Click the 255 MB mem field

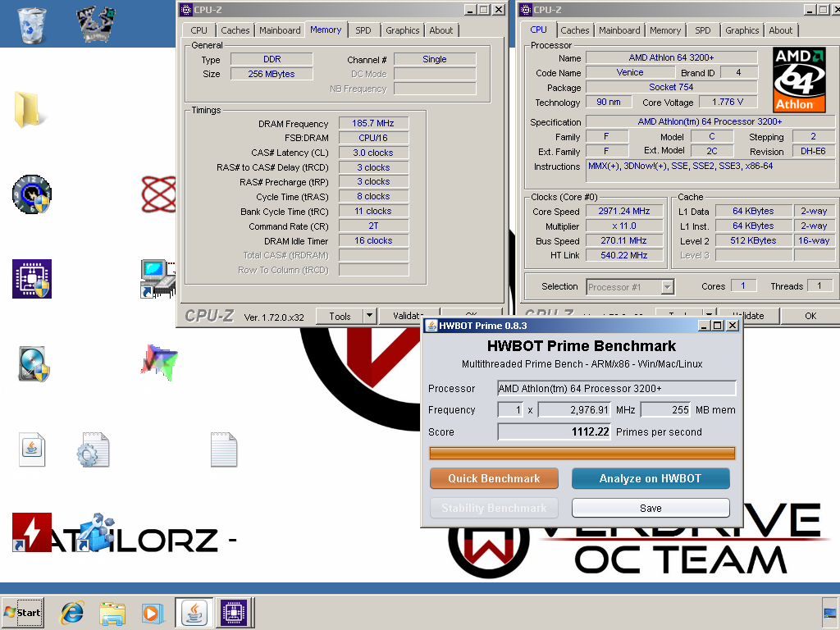click(x=665, y=410)
